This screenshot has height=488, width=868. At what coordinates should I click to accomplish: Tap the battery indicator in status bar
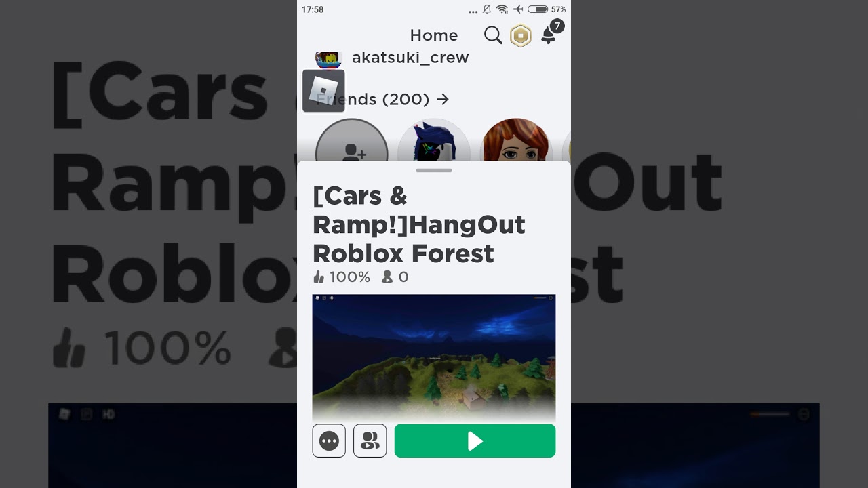tap(538, 9)
